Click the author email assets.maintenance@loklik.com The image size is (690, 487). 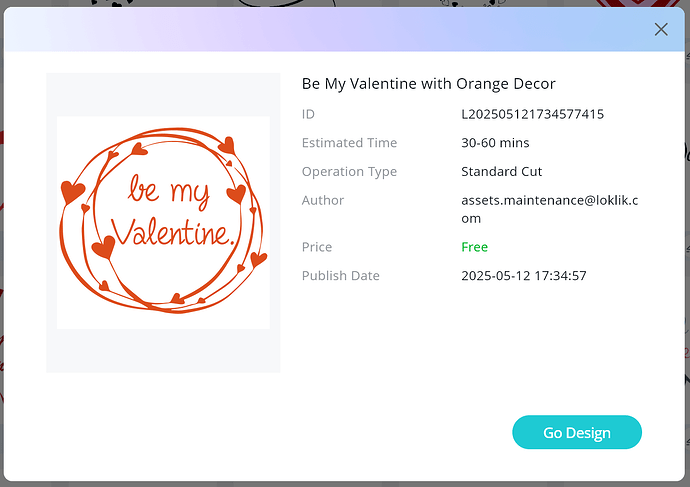(x=549, y=209)
